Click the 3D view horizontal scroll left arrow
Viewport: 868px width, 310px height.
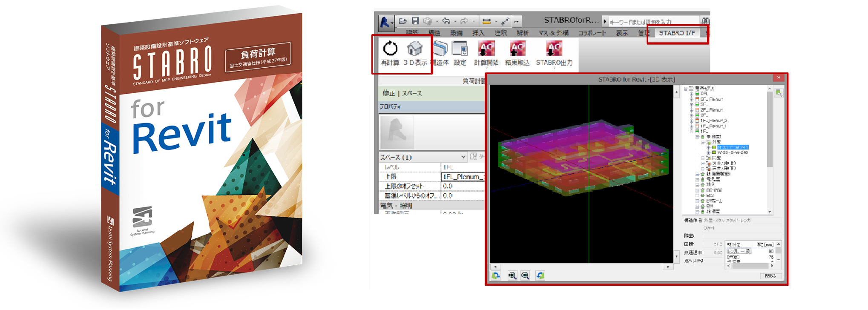click(494, 267)
